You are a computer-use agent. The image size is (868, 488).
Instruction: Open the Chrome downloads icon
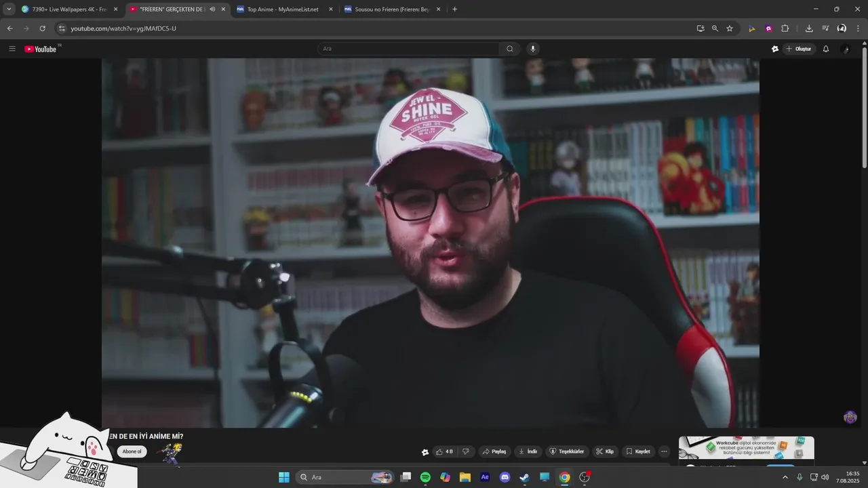click(809, 28)
